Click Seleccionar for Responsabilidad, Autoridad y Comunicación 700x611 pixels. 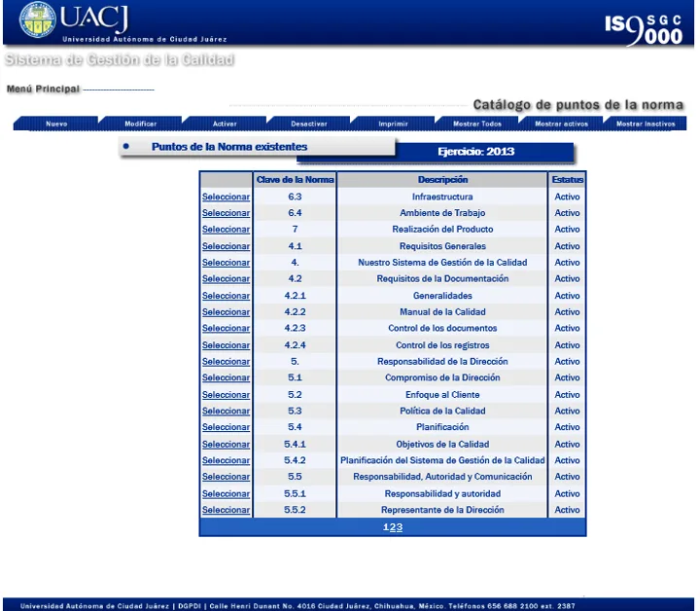click(226, 477)
